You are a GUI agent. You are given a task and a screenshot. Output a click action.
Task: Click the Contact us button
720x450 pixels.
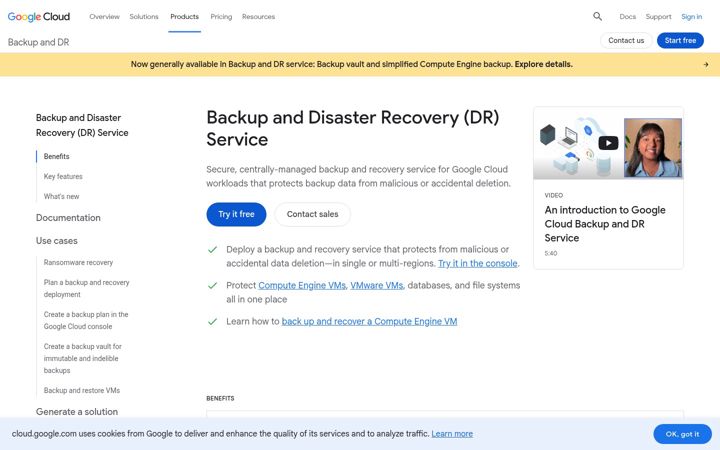coord(626,40)
